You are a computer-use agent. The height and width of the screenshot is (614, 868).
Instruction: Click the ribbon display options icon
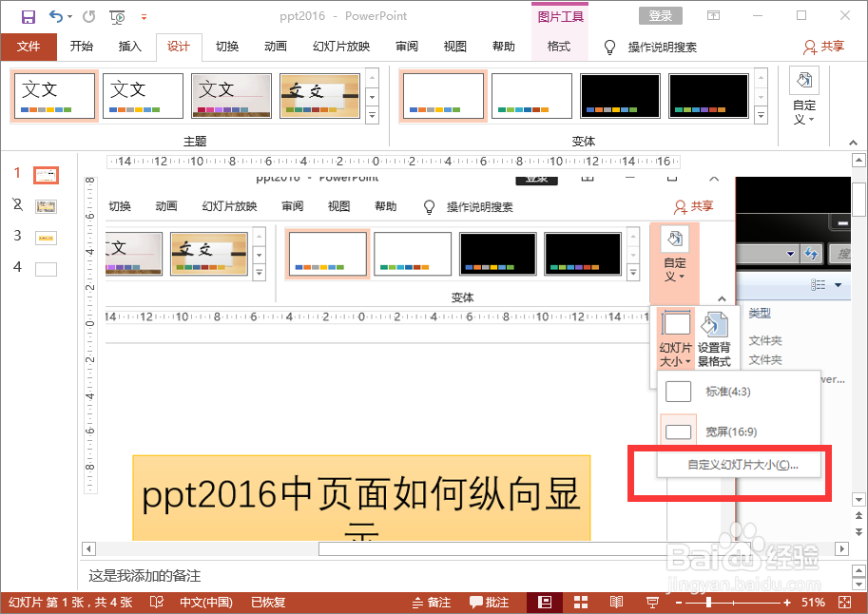(x=714, y=15)
